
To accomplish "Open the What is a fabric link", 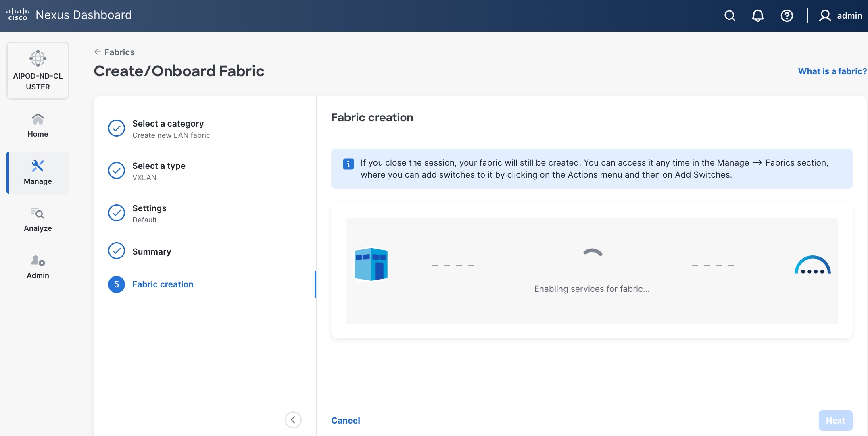I will pos(832,71).
